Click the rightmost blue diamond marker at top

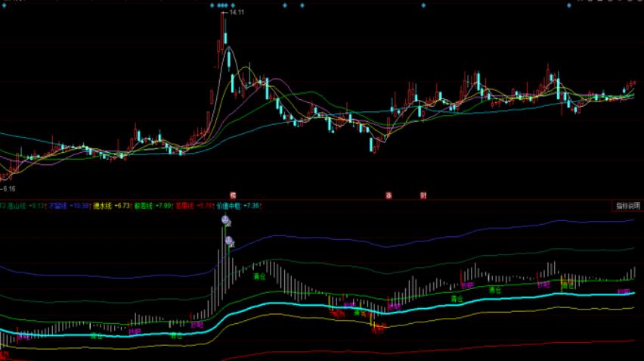pos(568,6)
